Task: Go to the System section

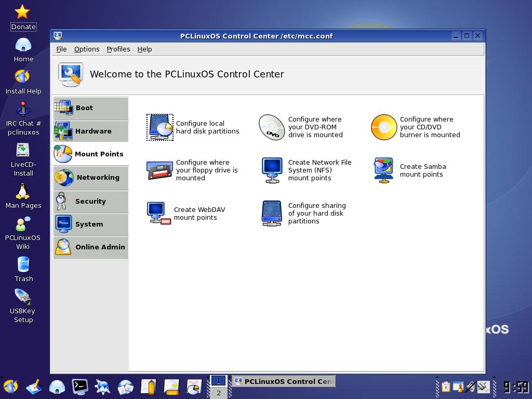Action: pos(91,224)
